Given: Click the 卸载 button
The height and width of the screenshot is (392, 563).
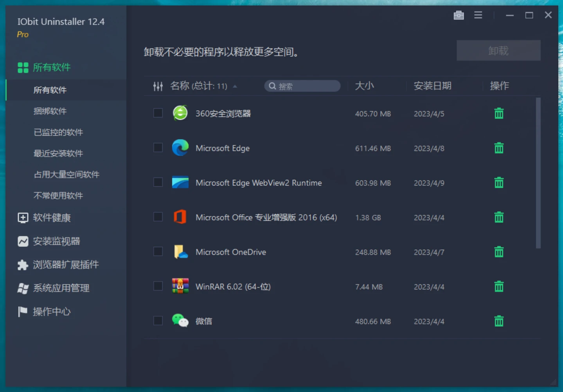Looking at the screenshot, I should [498, 51].
